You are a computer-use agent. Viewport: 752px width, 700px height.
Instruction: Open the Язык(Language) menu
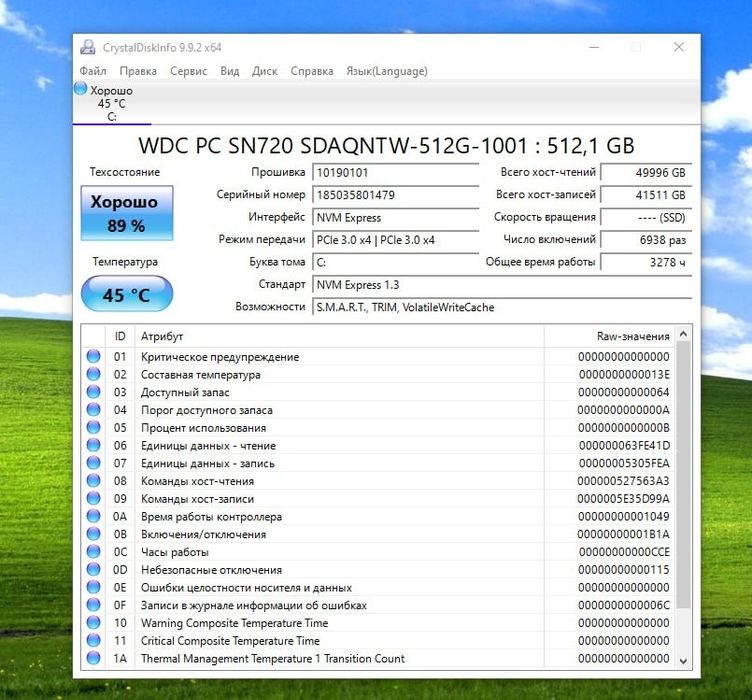pyautogui.click(x=387, y=71)
